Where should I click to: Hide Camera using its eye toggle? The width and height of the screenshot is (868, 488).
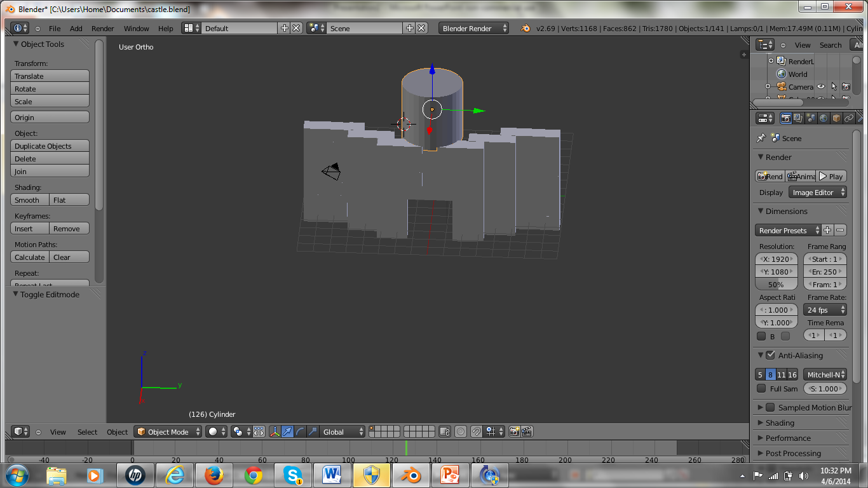point(821,86)
